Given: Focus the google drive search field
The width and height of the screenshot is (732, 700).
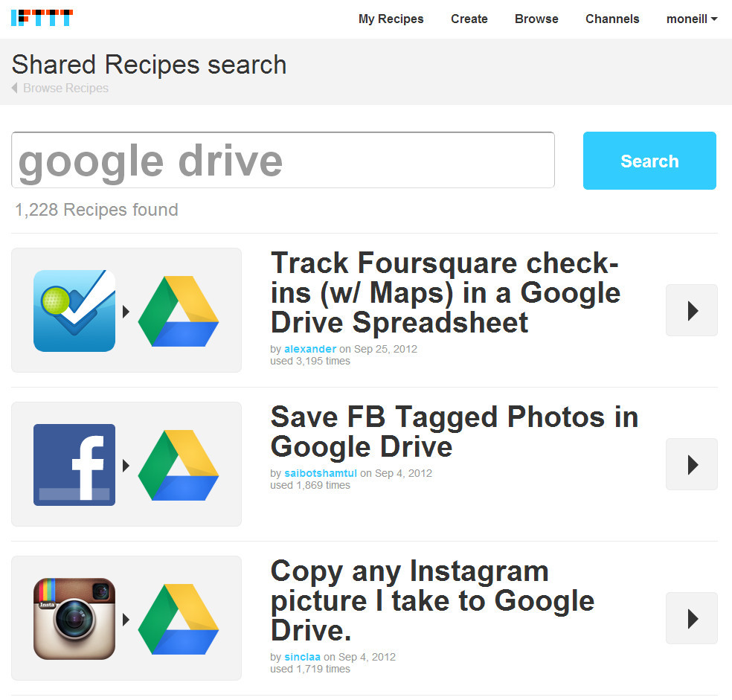Looking at the screenshot, I should click(283, 160).
